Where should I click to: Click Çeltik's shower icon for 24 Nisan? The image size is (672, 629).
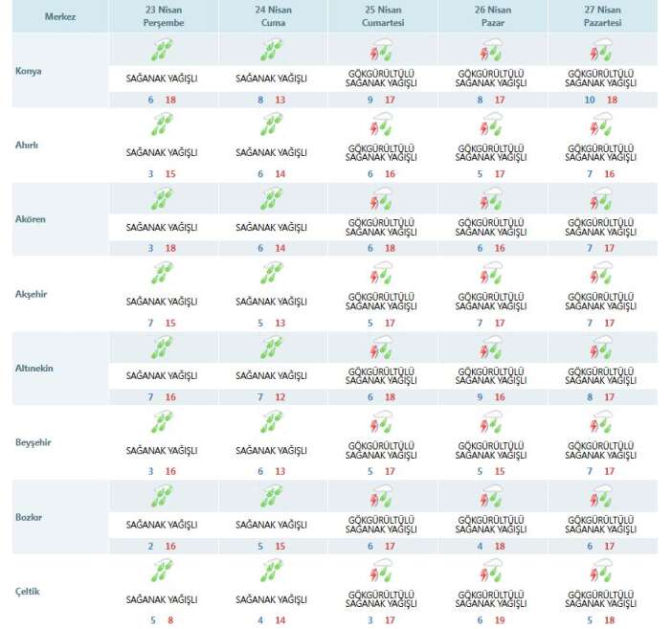click(271, 573)
